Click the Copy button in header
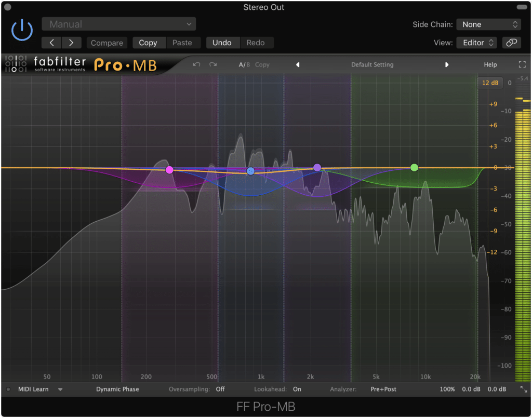 coord(148,43)
